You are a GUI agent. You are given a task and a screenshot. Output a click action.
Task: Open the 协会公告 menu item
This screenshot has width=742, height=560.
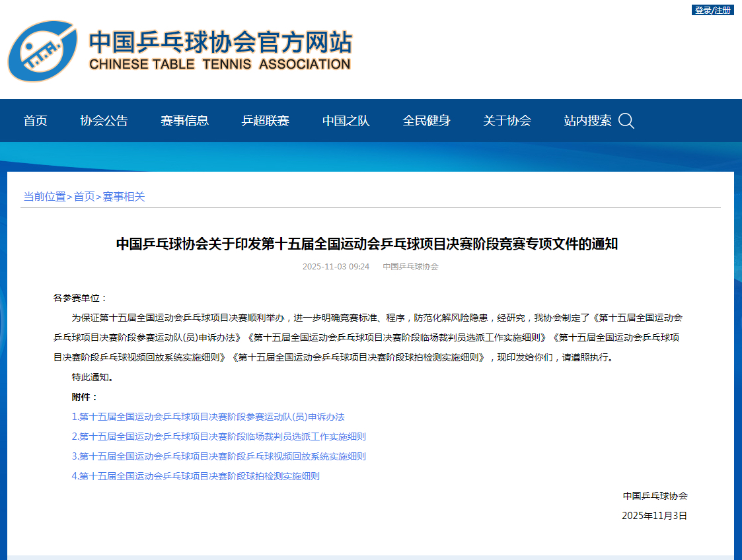(104, 121)
